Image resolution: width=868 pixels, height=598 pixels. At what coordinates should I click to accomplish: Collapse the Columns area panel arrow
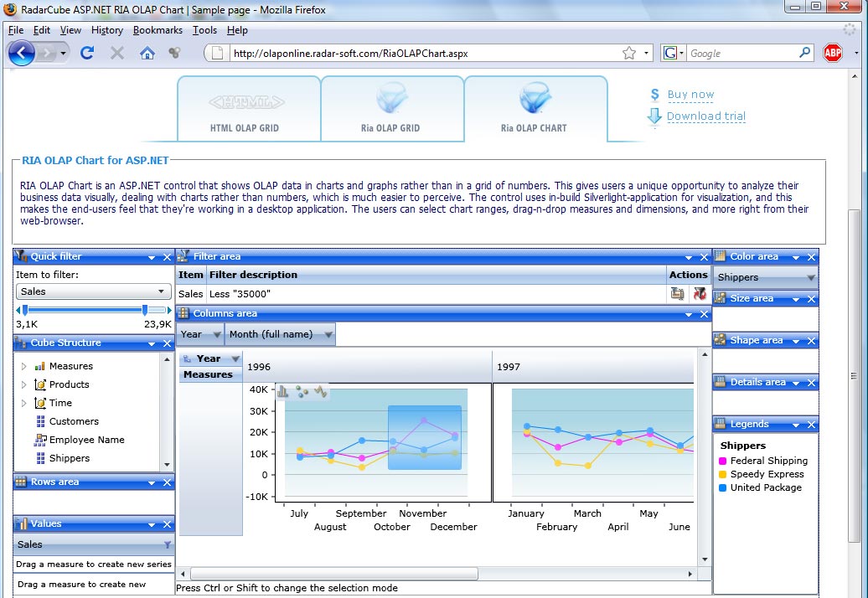point(689,314)
